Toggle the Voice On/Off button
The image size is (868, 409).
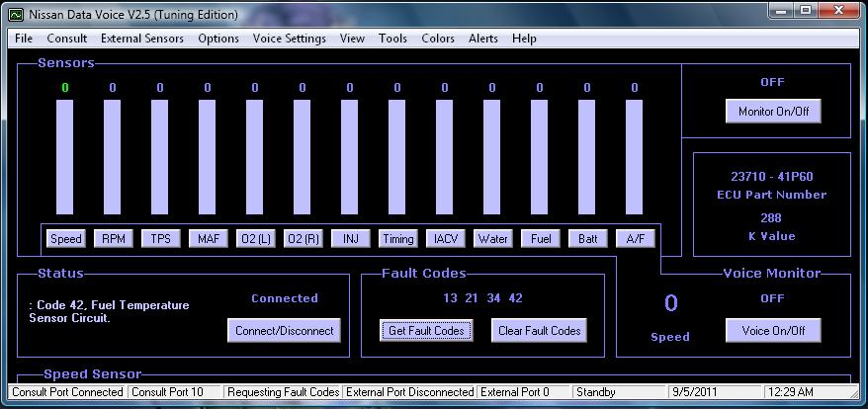(773, 330)
